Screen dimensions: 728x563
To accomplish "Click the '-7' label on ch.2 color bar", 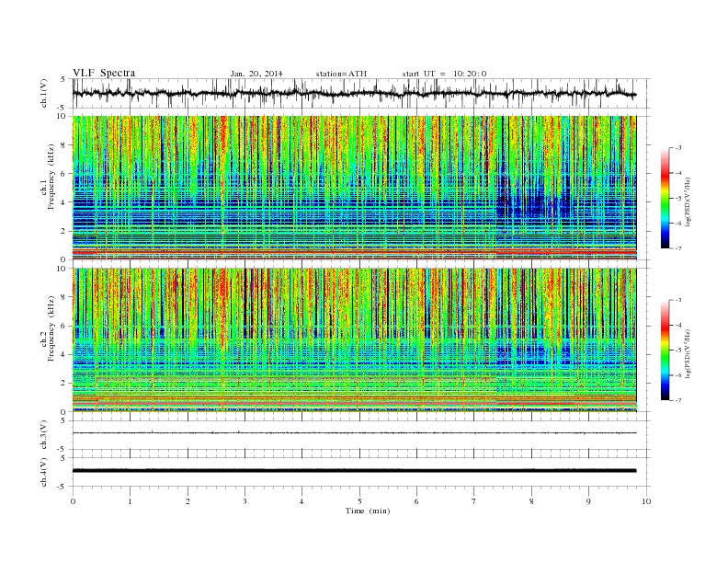I will point(678,400).
